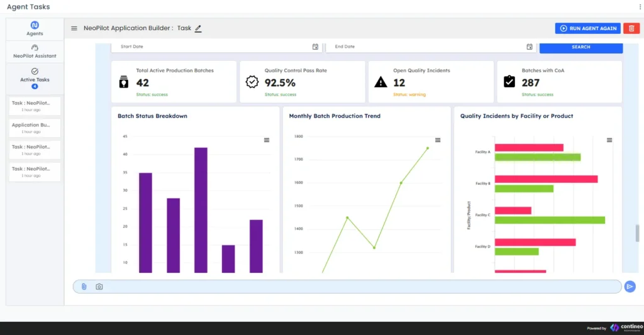The width and height of the screenshot is (644, 335).
Task: Open the first Task : NeoPilot... item
Action: click(35, 106)
